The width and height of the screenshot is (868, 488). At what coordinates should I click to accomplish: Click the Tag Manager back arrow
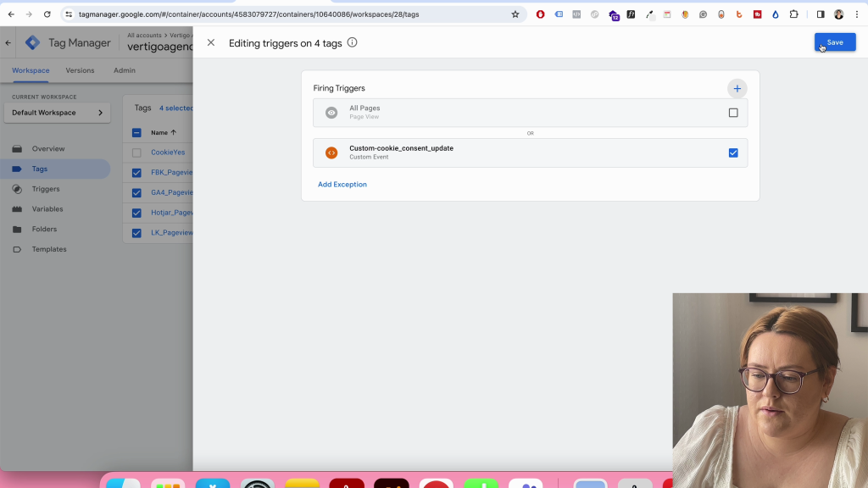8,42
